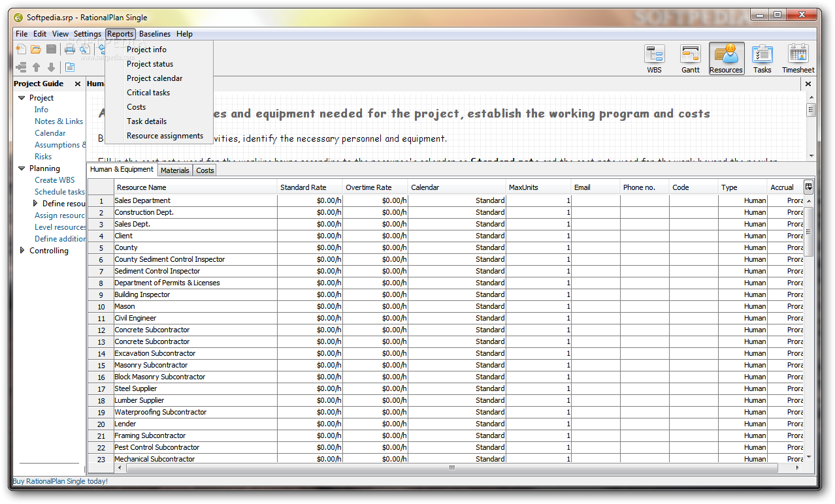Select Building Inspector resource cell
The image size is (835, 504).
click(195, 294)
